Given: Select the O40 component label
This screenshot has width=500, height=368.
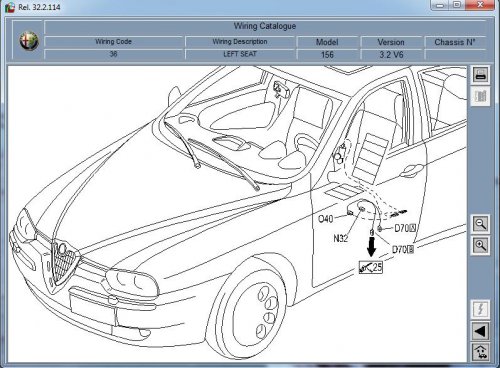Looking at the screenshot, I should click(325, 219).
